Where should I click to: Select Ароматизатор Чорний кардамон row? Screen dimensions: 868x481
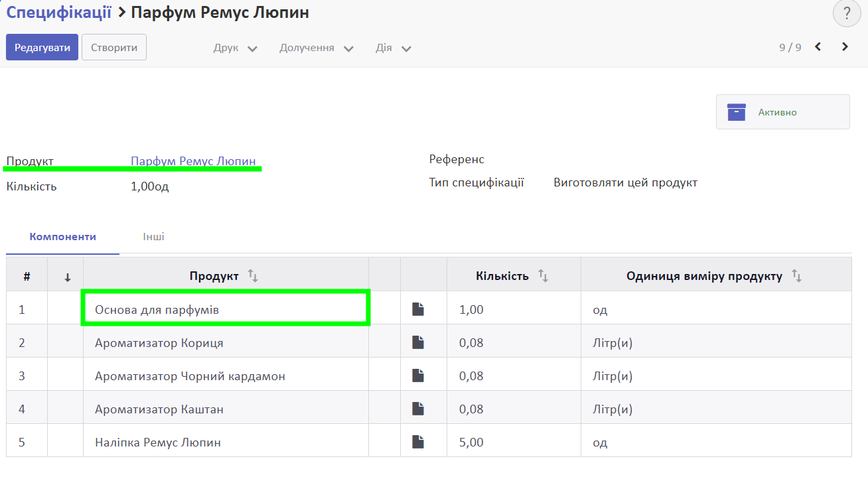(x=429, y=375)
